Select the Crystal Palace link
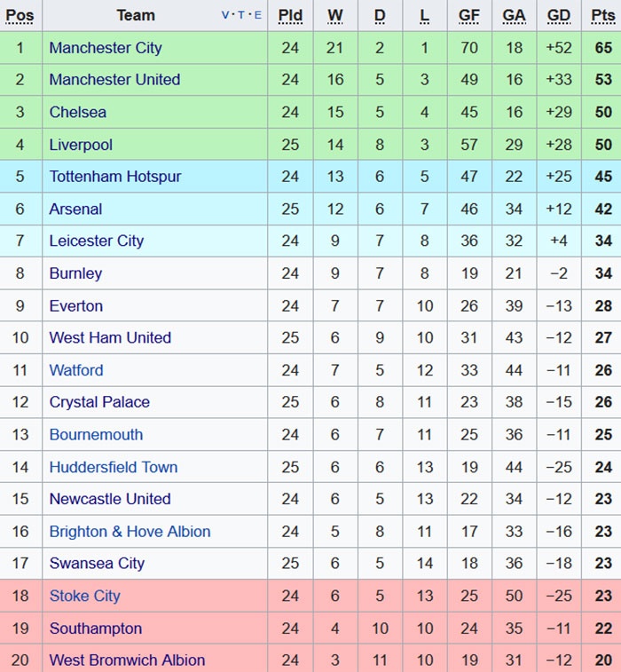Image resolution: width=621 pixels, height=672 pixels. pyautogui.click(x=99, y=402)
